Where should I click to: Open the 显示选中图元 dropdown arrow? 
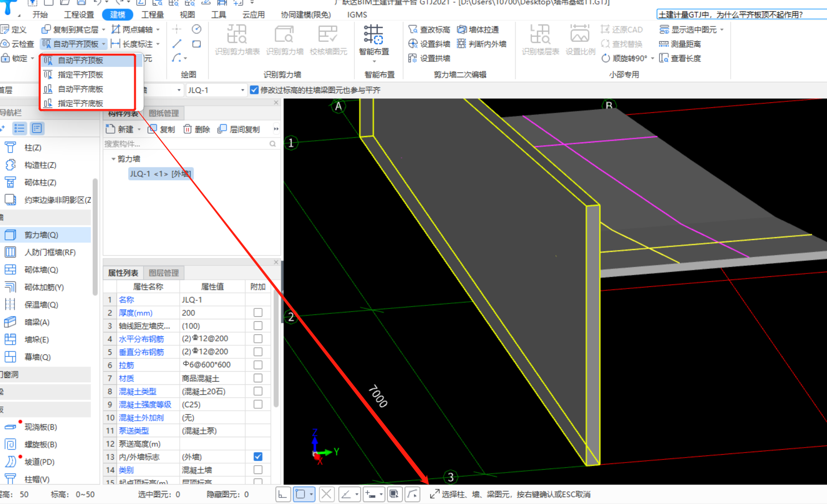tap(722, 29)
